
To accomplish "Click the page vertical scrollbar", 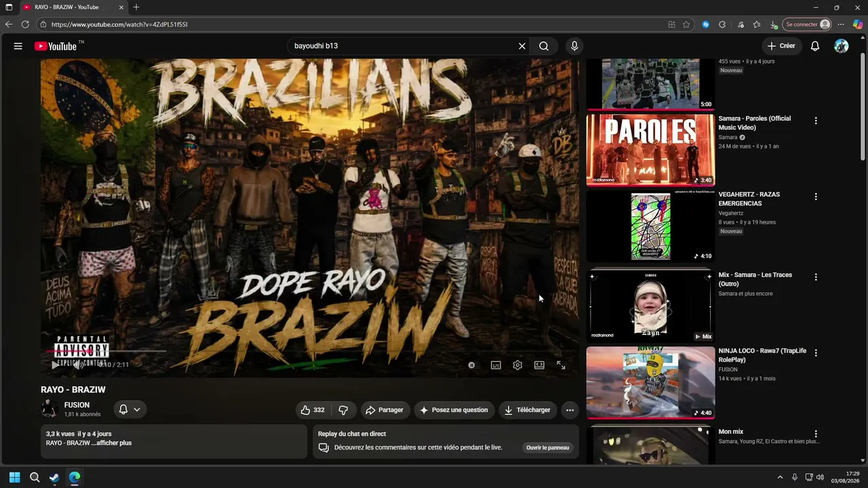I will click(x=863, y=108).
